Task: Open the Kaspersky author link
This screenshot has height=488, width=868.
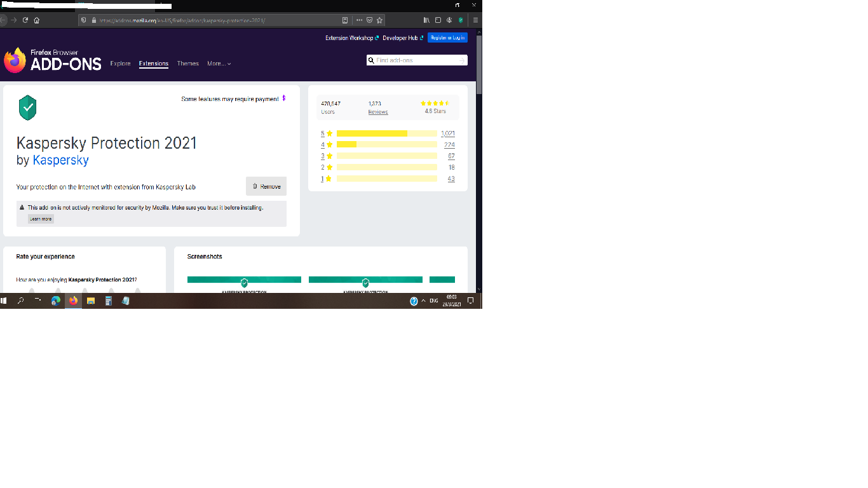Action: [61, 160]
